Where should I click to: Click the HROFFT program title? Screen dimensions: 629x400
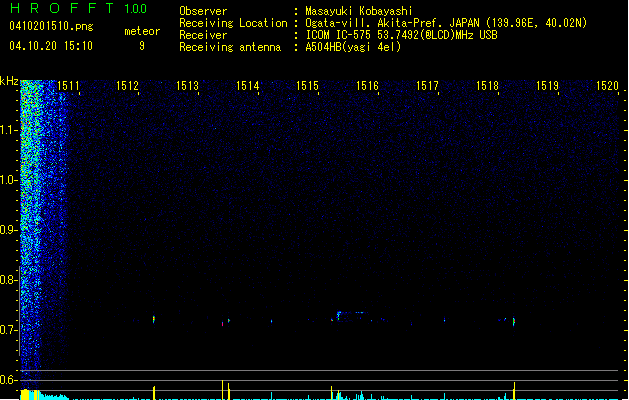pyautogui.click(x=62, y=8)
